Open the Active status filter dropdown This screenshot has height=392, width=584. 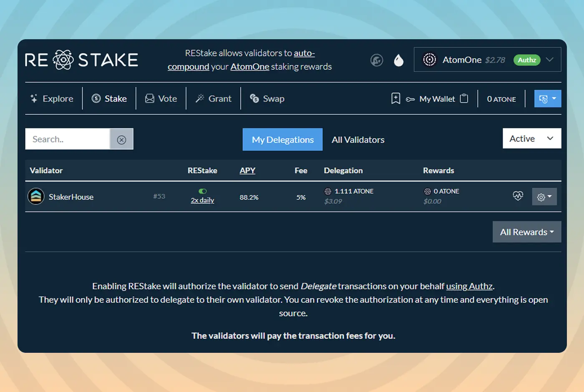(531, 138)
